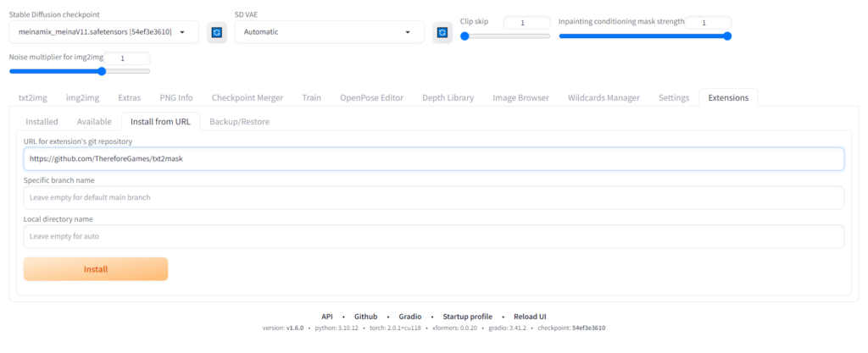Open the Settings tab
868x353 pixels.
[x=673, y=97]
